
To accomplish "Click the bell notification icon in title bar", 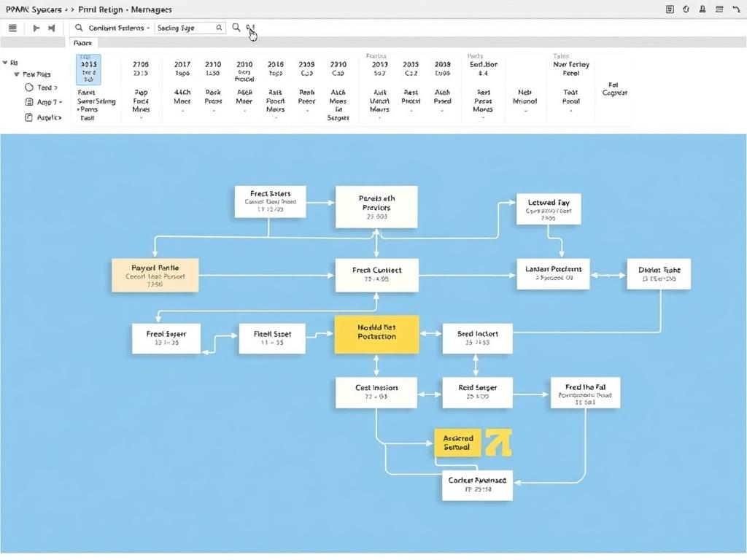I will [x=703, y=9].
